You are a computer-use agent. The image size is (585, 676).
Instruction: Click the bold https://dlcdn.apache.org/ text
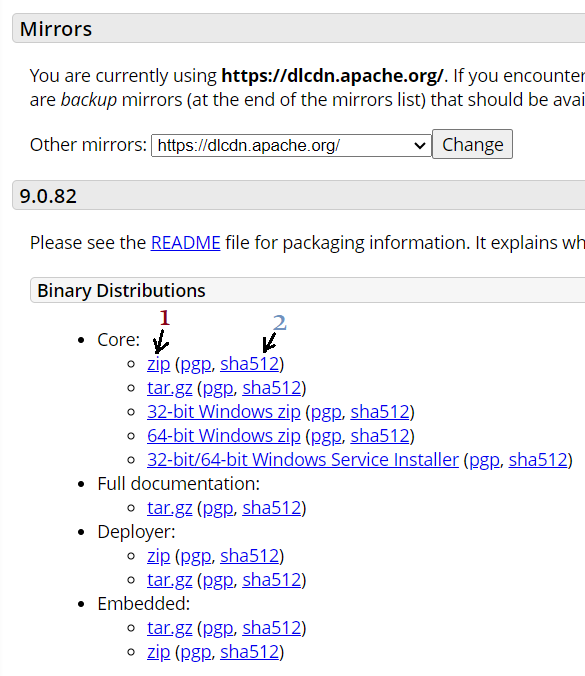[x=332, y=76]
